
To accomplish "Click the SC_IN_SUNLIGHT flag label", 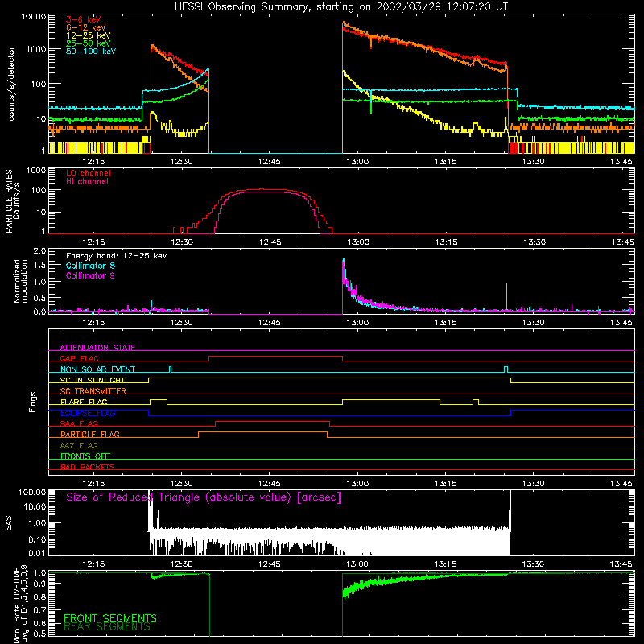I will (x=93, y=380).
